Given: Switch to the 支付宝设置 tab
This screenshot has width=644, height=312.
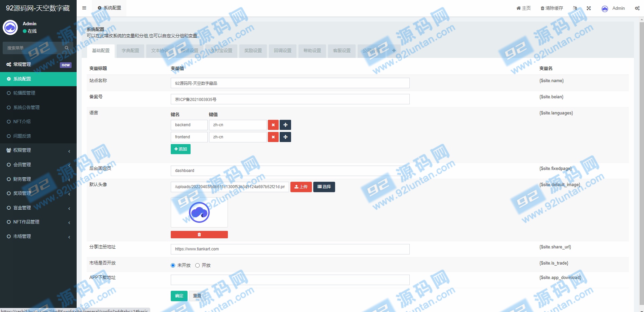Looking at the screenshot, I should click(221, 50).
